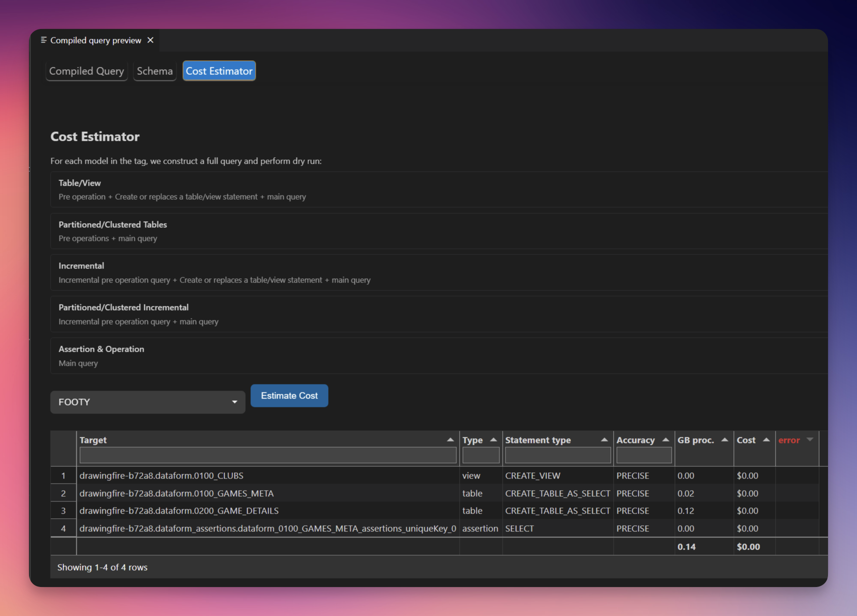Screen dimensions: 857x616
Task: Open the FOOTY tag selector dropdown
Action: click(147, 402)
